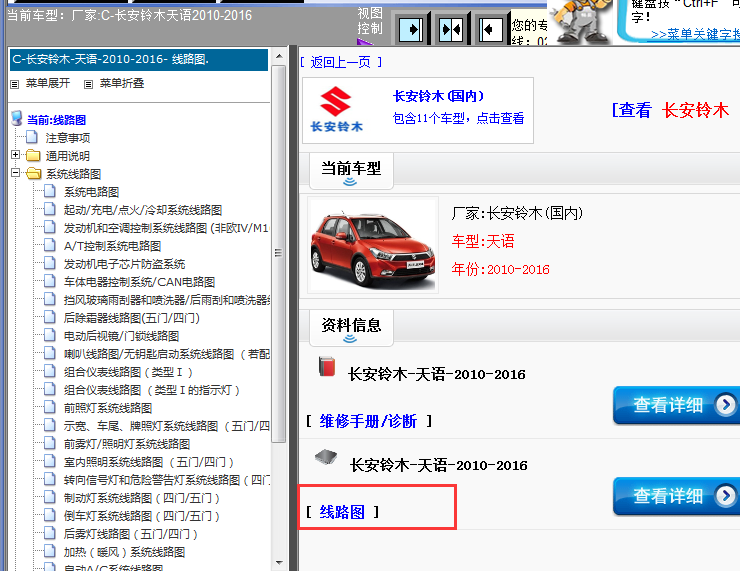Viewport: 740px width, 571px height.
Task: Expand the 通用说明 folder node
Action: tap(16, 155)
